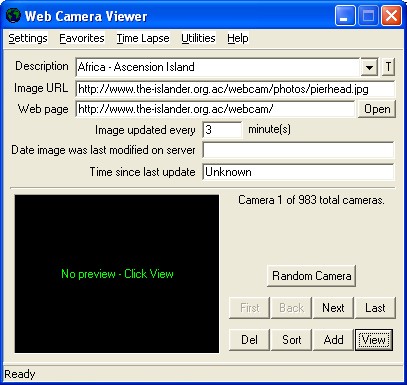Click the Image updated every minutes field
407x385 pixels.
(222, 130)
